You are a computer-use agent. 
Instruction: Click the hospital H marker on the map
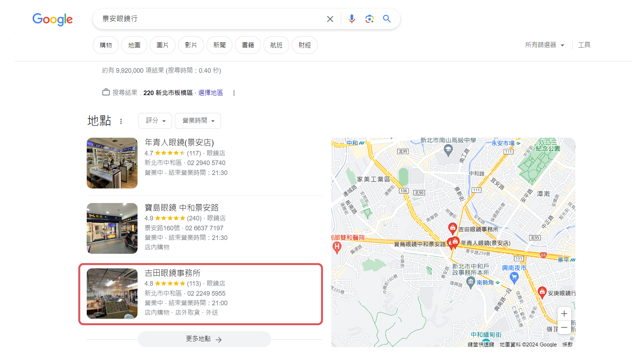[337, 247]
